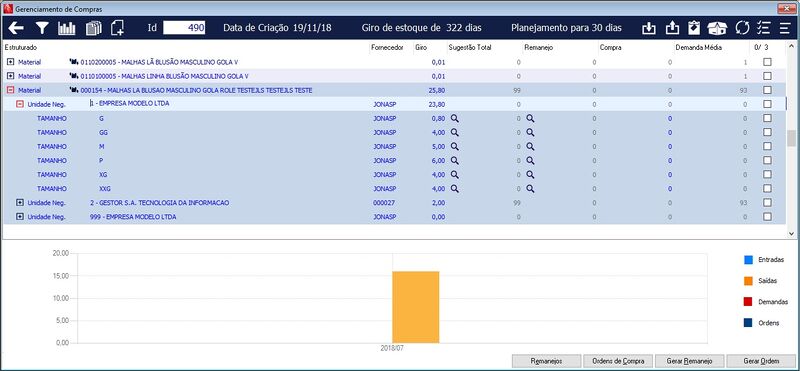Go back using the white arrow icon
800x371 pixels.
click(15, 28)
